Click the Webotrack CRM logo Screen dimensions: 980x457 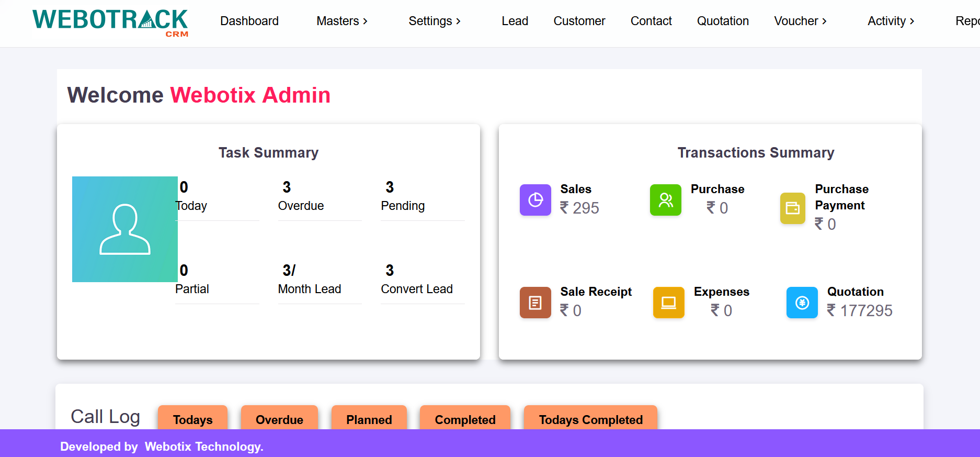110,22
